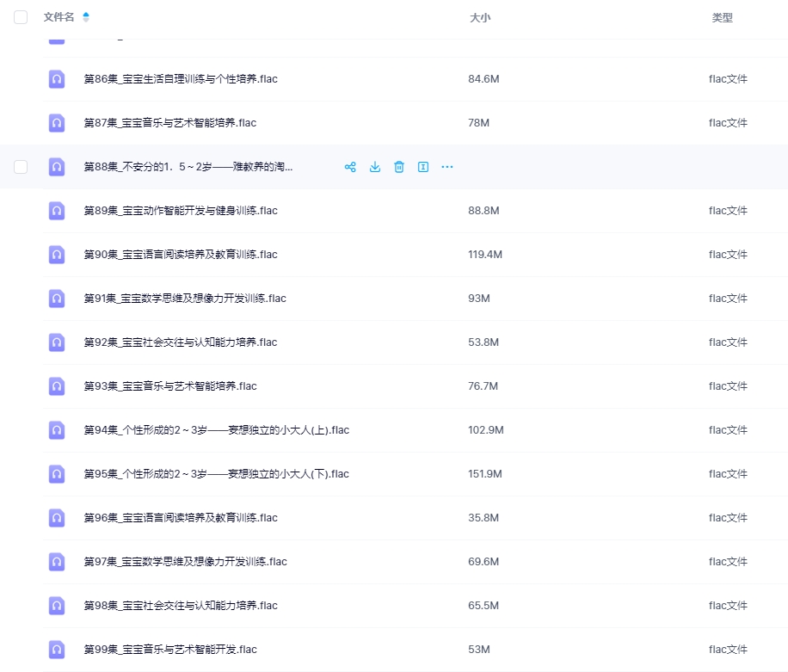
Task: Click the 53.8M size value
Action: point(483,342)
